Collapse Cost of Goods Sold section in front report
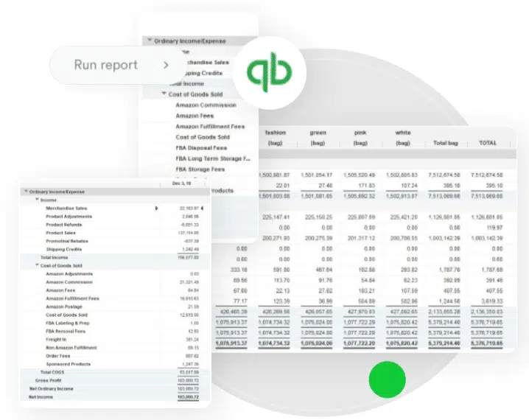 [37, 265]
